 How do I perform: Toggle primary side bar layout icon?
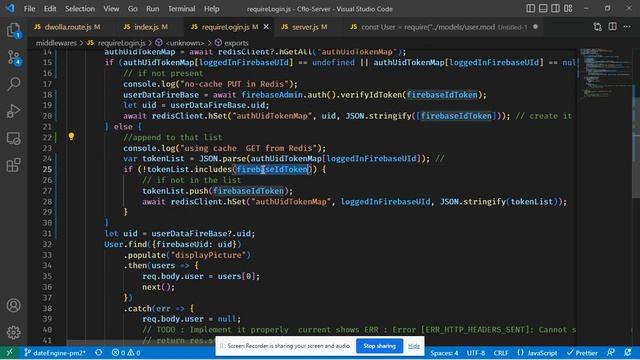[530, 8]
